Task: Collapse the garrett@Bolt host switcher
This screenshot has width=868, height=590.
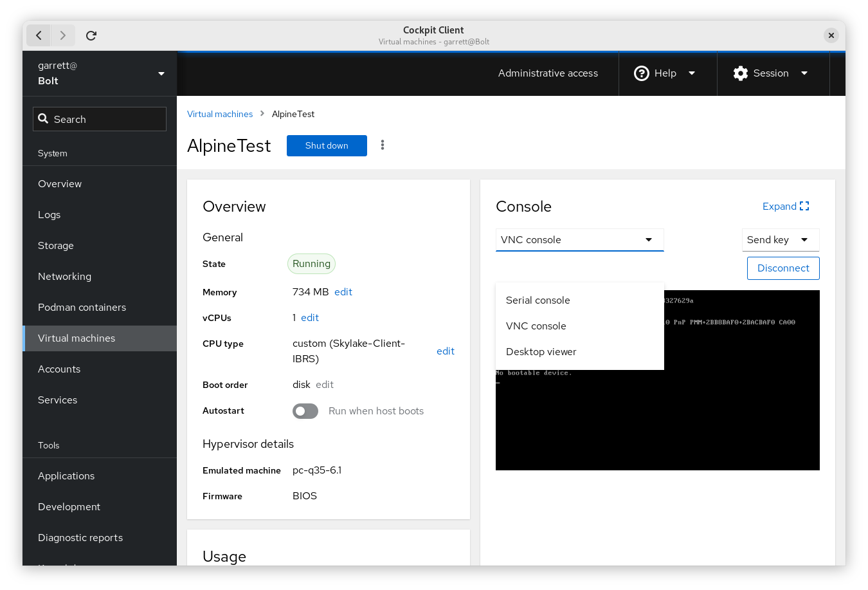Action: pyautogui.click(x=161, y=73)
